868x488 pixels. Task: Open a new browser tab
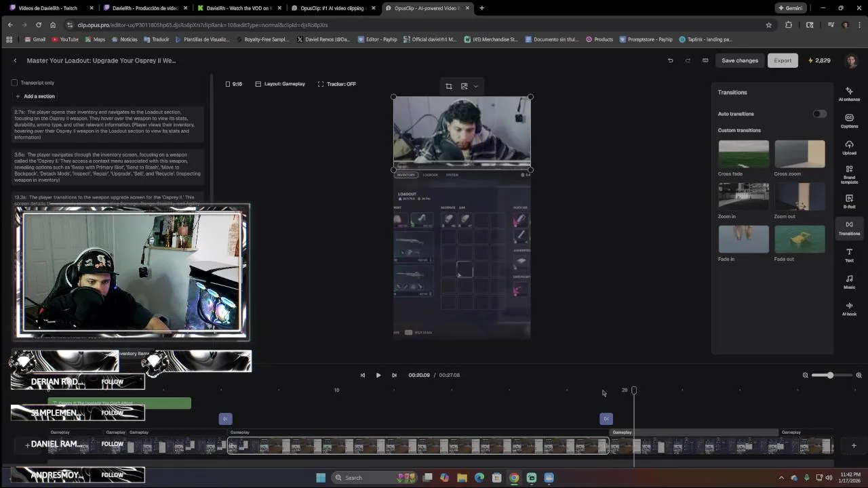point(481,8)
